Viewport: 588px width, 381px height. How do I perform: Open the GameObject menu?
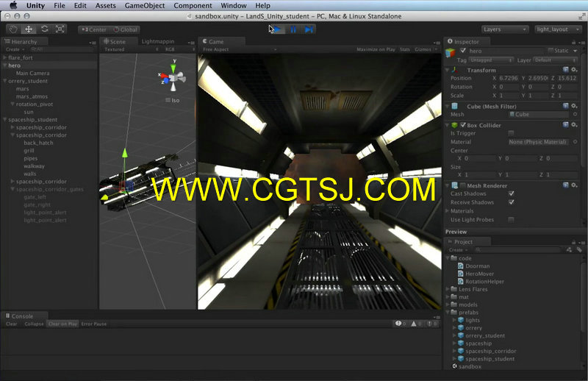[145, 6]
